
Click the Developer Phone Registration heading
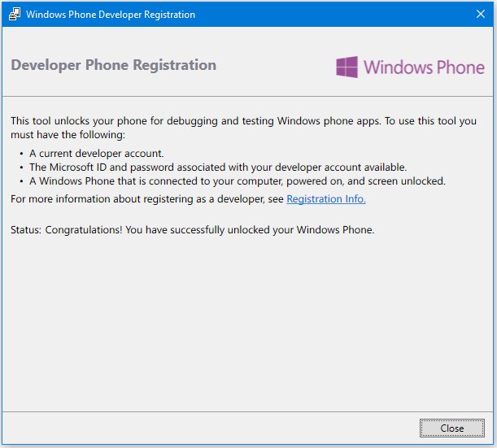[x=114, y=65]
